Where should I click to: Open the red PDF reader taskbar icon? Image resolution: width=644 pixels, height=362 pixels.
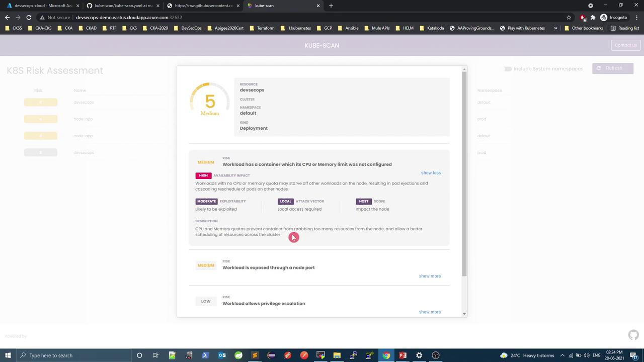point(403,355)
